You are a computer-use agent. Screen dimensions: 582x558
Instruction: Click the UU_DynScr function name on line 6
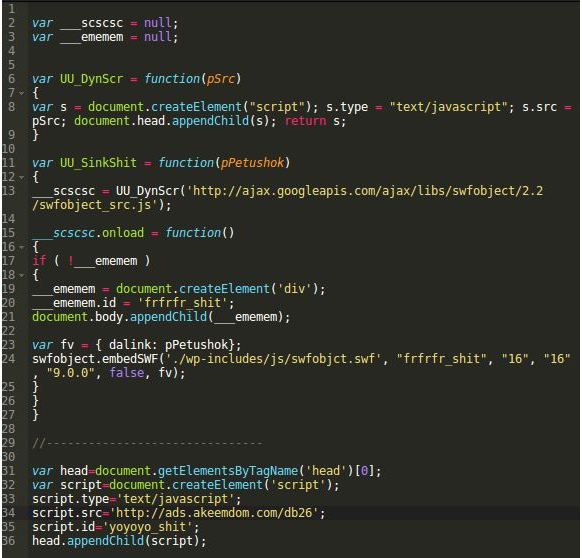click(91, 79)
